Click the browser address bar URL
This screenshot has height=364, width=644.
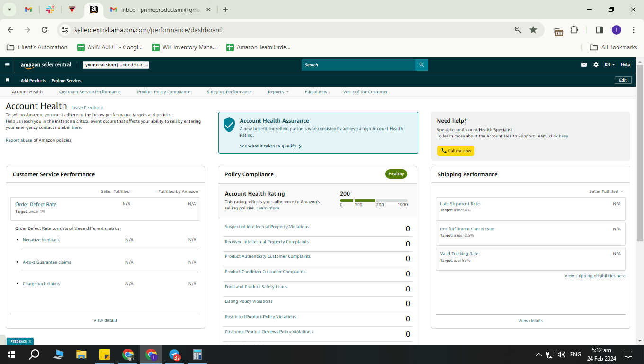click(x=148, y=30)
